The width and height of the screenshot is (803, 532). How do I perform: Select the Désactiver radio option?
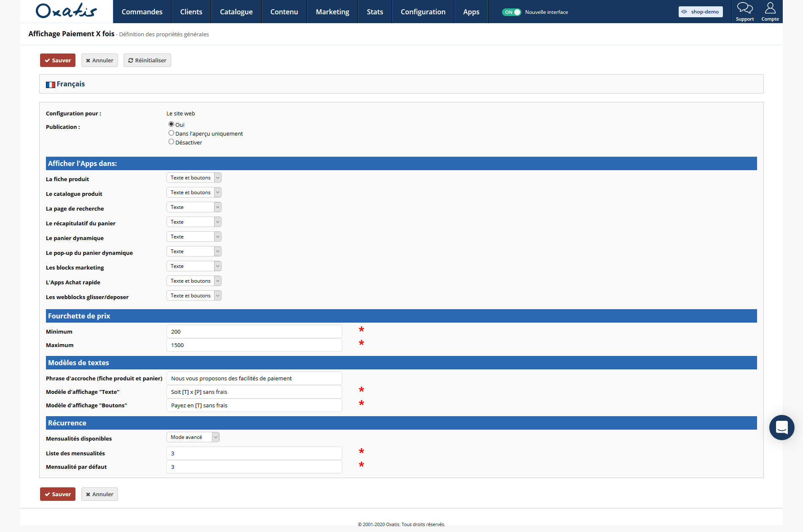(x=171, y=142)
